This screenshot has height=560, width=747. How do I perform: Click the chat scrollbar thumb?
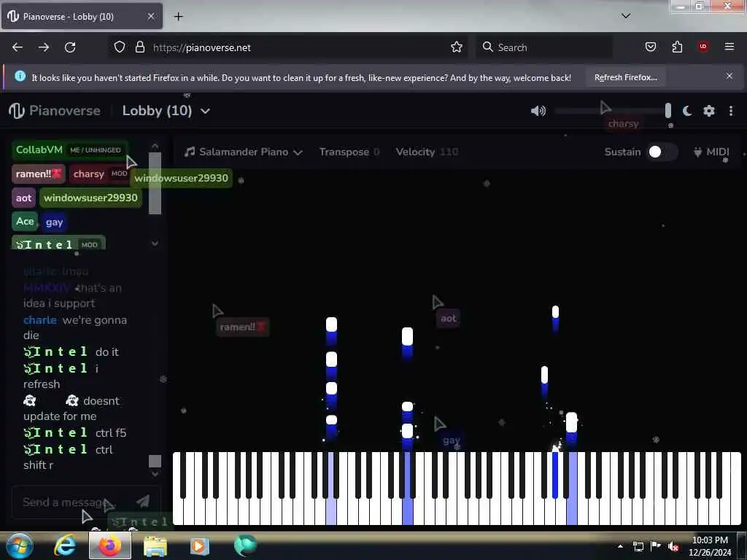[155, 461]
